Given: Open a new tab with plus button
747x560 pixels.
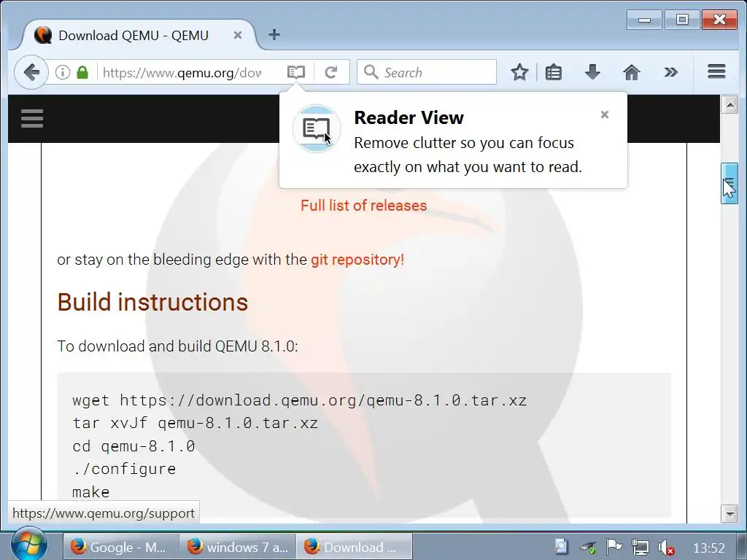Looking at the screenshot, I should click(x=274, y=34).
